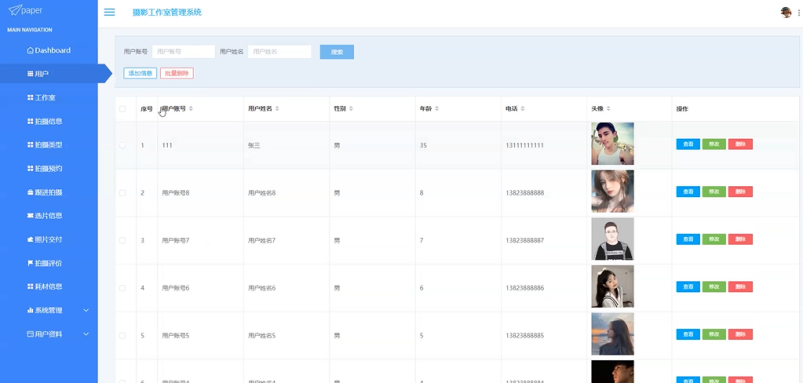Open 照片交付 in the sidebar
804x384 pixels.
[45, 239]
